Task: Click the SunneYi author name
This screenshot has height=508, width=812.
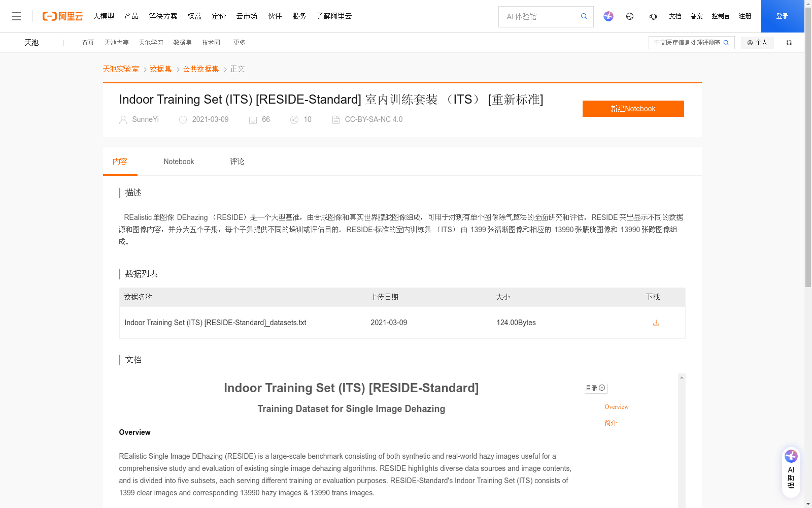Action: coord(145,119)
